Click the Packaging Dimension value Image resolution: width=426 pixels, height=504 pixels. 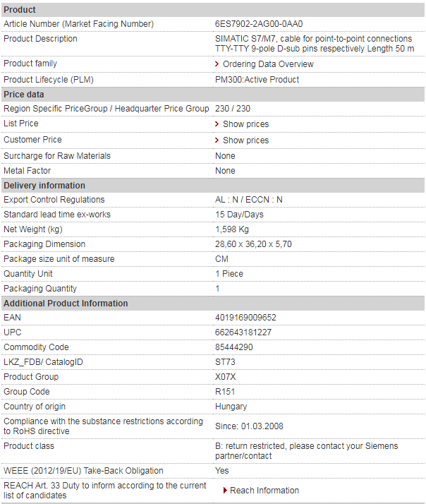point(253,244)
